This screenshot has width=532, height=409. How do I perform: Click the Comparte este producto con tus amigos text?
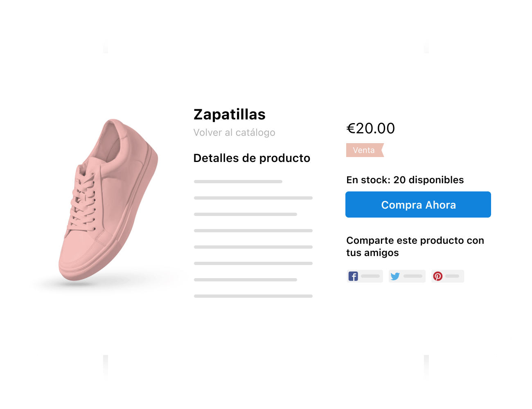tap(415, 246)
